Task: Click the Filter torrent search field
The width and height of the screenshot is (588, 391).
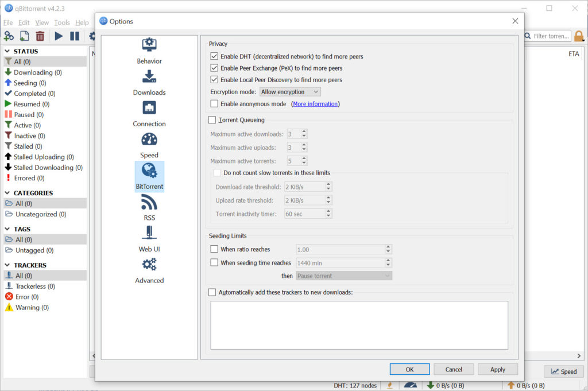Action: tap(547, 36)
